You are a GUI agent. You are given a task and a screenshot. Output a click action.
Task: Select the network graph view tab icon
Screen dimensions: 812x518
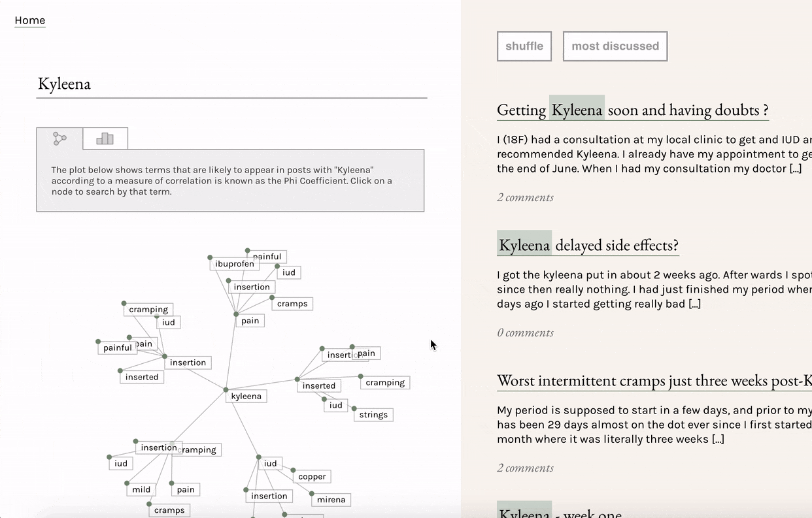point(59,138)
